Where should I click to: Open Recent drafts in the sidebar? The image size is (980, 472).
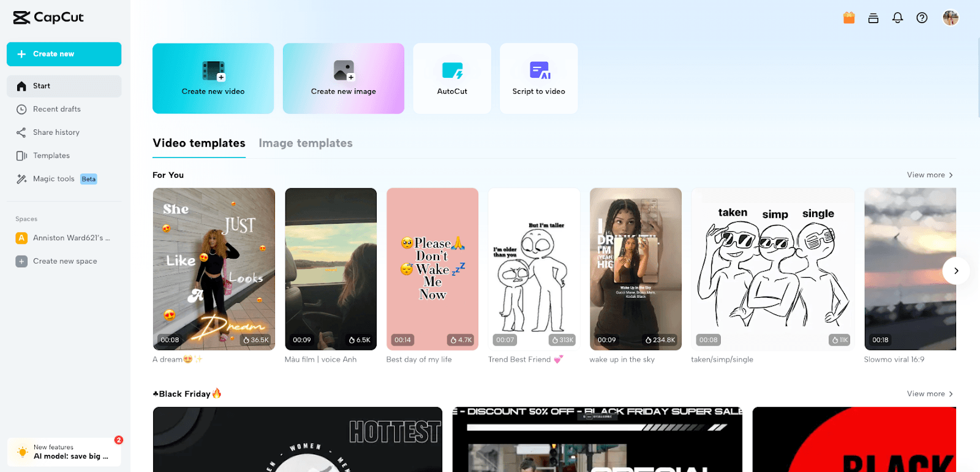click(56, 109)
